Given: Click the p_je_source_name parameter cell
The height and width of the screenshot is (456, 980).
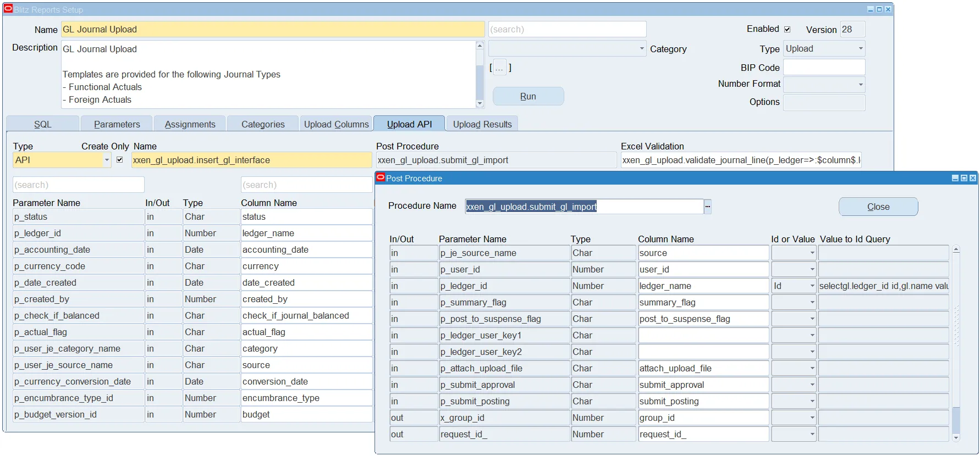Looking at the screenshot, I should pos(504,253).
